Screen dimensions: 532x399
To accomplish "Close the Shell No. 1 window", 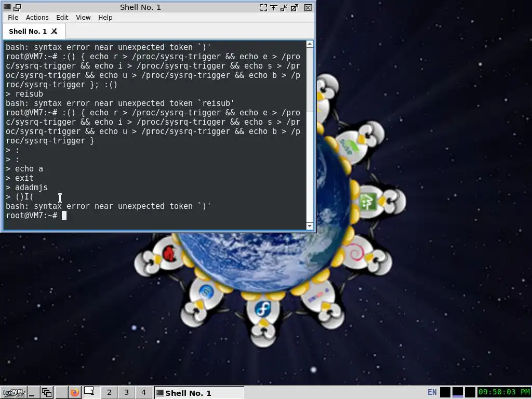I will click(308, 7).
